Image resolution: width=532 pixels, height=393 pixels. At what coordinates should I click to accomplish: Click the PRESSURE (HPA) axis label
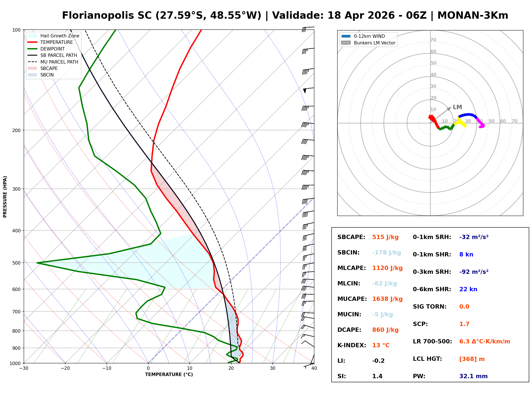(5, 197)
